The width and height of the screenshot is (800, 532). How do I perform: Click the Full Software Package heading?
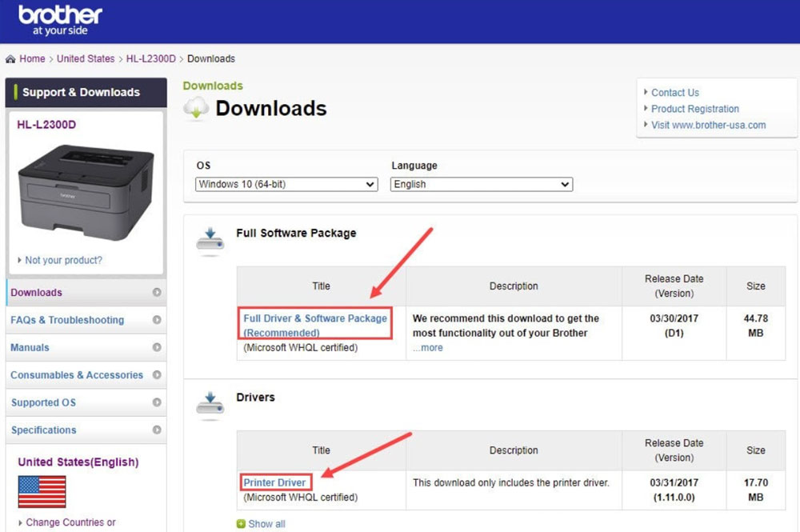pos(296,233)
